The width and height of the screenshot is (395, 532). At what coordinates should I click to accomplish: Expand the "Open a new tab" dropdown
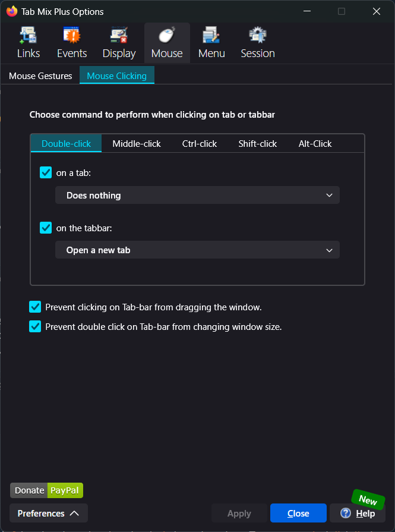click(197, 250)
